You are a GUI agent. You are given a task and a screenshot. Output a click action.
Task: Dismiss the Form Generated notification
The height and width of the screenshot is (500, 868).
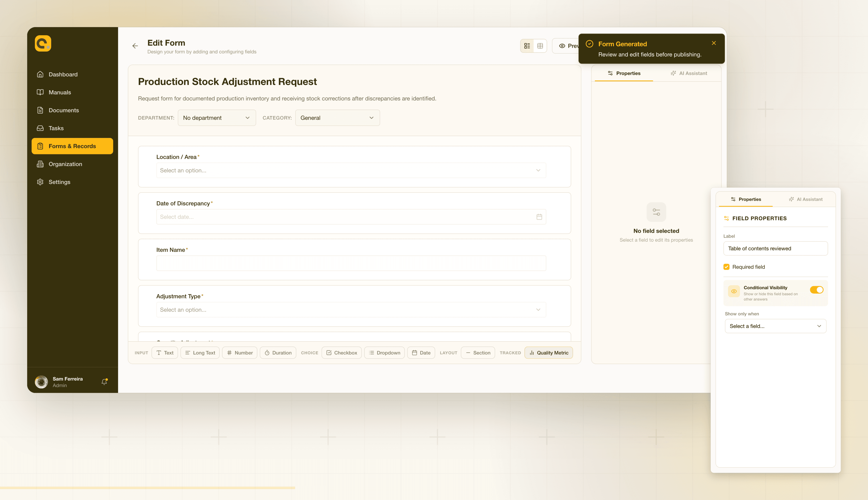click(714, 43)
